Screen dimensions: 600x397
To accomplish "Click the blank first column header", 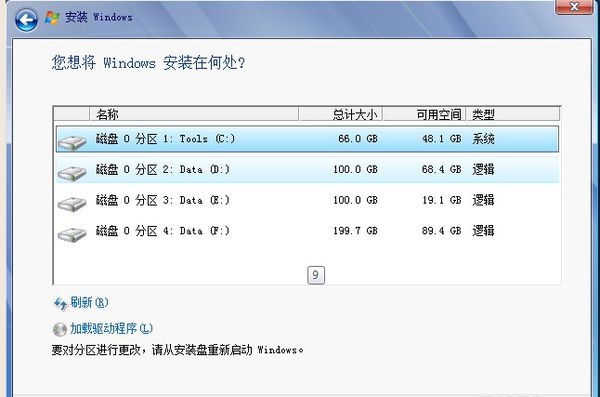I will tap(72, 114).
